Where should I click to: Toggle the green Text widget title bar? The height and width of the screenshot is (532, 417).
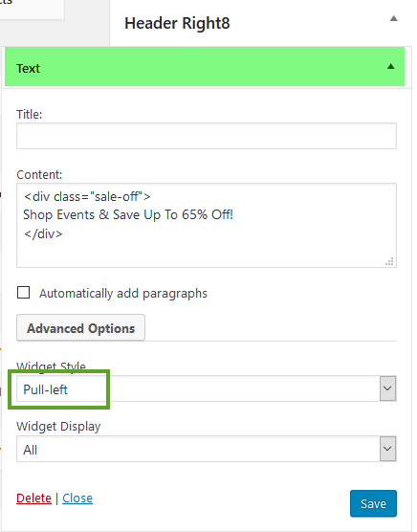[205, 67]
